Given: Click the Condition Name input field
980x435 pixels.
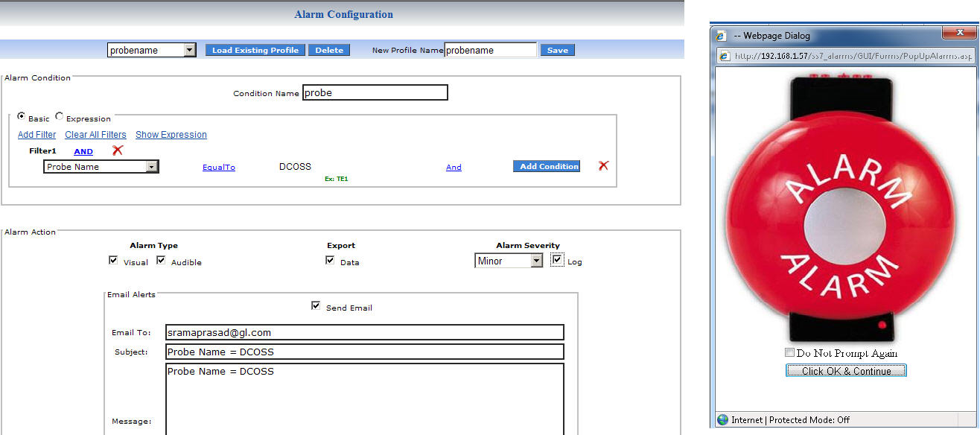Looking at the screenshot, I should pos(375,93).
